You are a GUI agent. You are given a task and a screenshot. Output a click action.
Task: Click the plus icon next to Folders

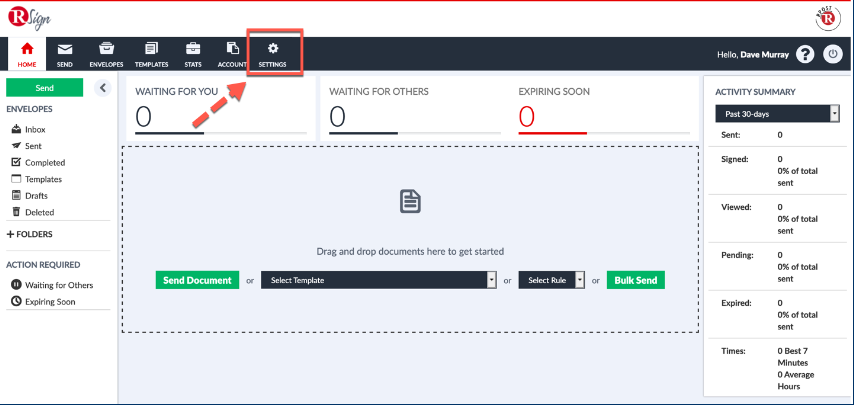(x=10, y=235)
